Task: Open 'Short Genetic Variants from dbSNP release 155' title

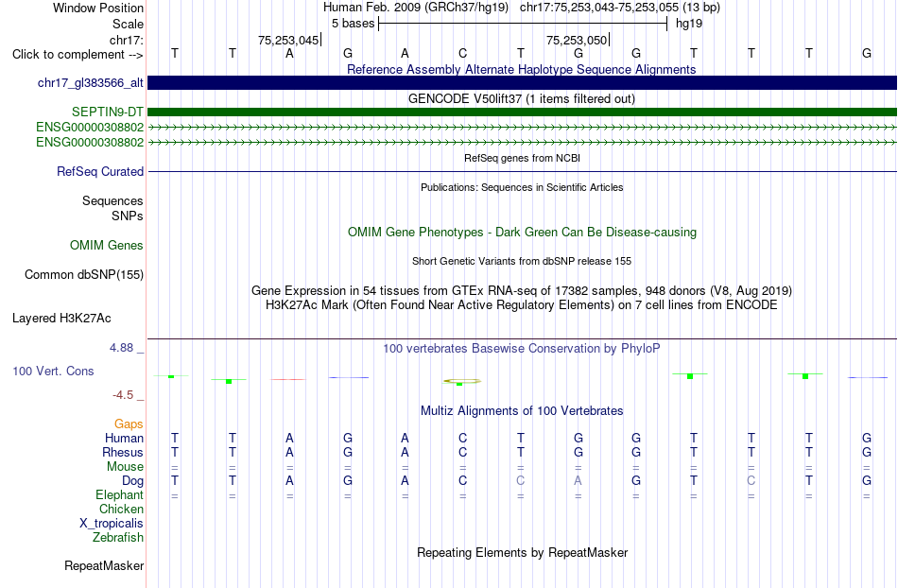Action: click(x=521, y=261)
